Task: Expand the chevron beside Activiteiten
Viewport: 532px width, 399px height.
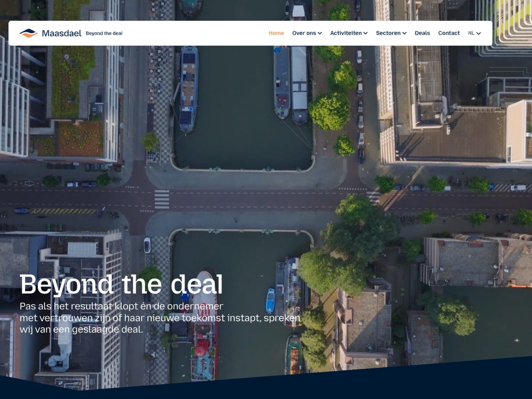Action: (365, 33)
